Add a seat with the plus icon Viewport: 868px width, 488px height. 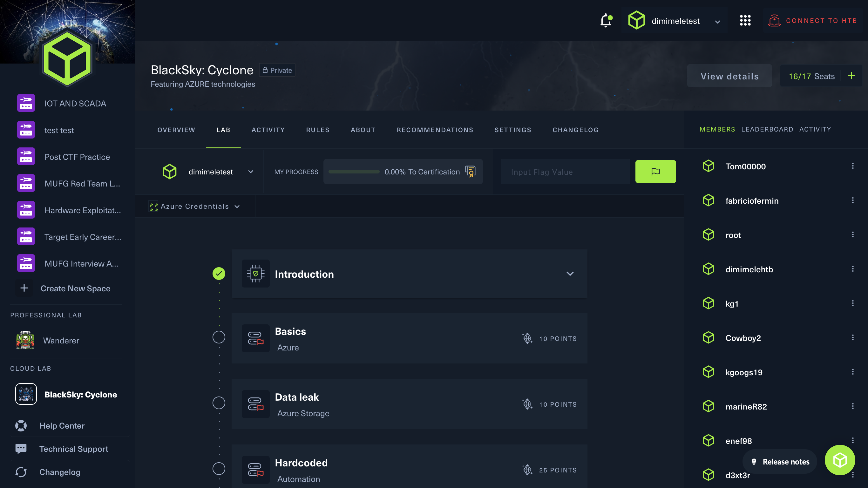pos(851,76)
